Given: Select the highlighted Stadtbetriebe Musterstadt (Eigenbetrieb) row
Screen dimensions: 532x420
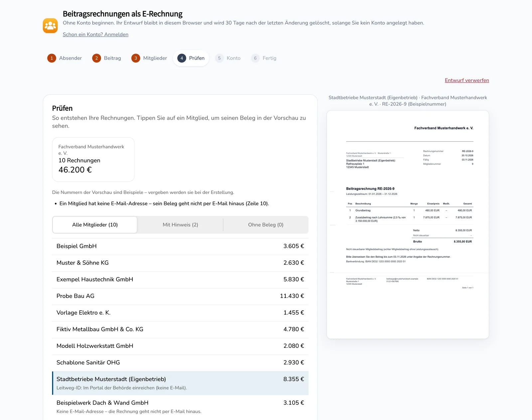Looking at the screenshot, I should click(x=180, y=383).
